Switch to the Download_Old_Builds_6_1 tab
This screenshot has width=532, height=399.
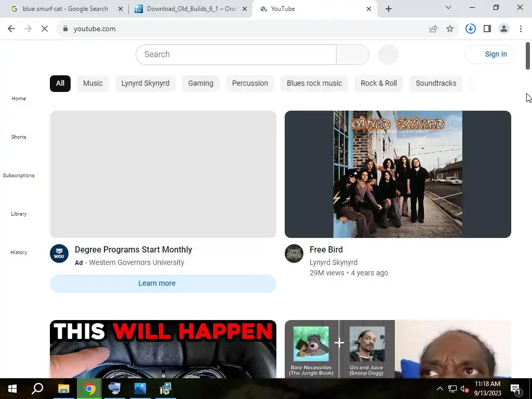tap(191, 9)
